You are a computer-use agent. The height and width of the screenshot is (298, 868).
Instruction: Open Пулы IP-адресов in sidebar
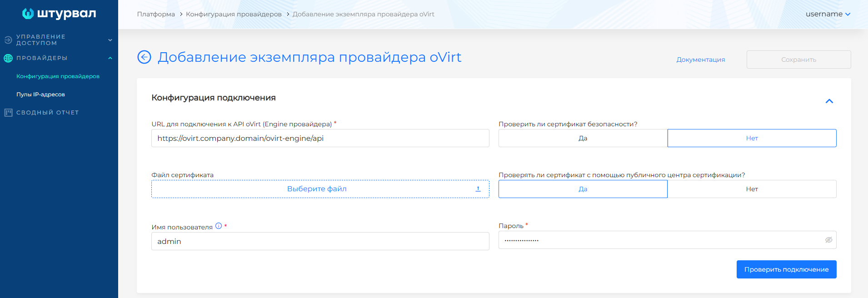pyautogui.click(x=40, y=94)
